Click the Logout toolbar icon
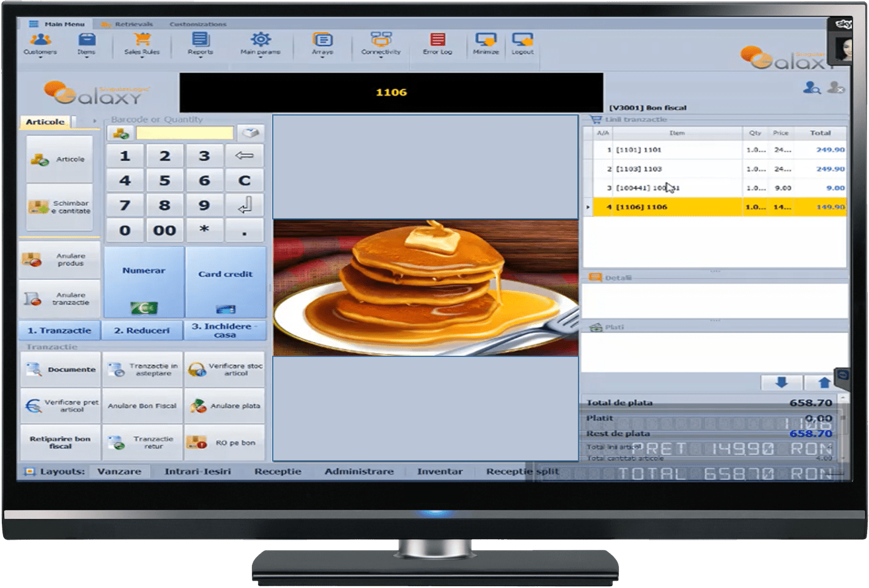Viewport: 869px width, 588px height. tap(522, 44)
